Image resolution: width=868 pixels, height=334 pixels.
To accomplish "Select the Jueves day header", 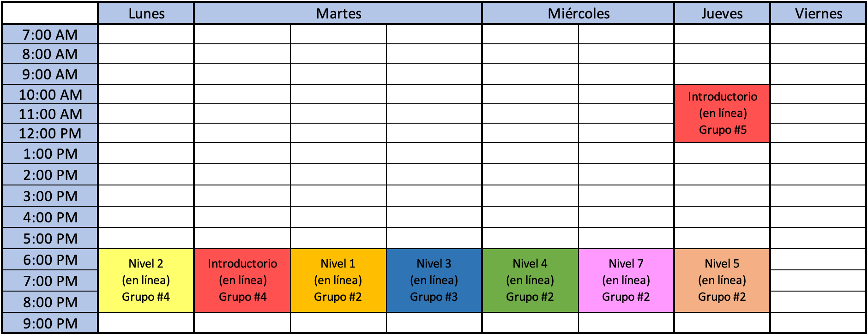I will tap(722, 13).
